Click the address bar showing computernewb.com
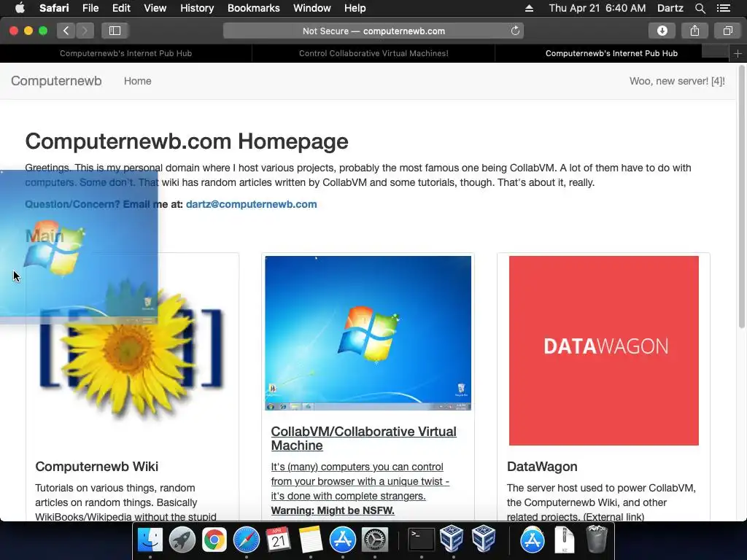747x560 pixels. click(x=373, y=31)
